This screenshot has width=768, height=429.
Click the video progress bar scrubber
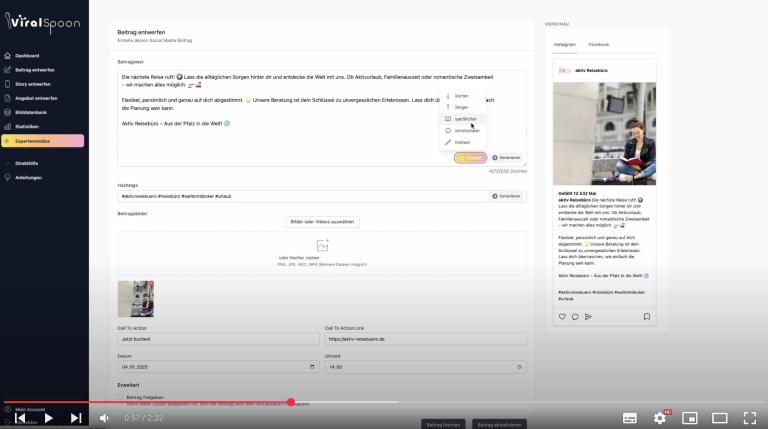tap(291, 402)
